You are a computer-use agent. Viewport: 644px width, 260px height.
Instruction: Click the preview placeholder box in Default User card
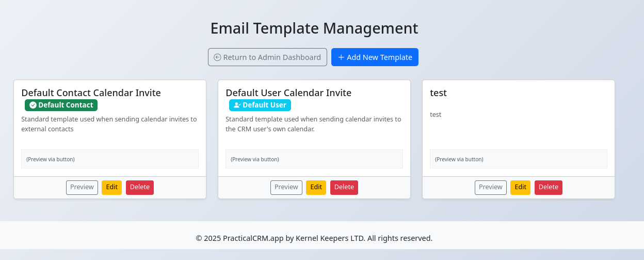coord(314,159)
